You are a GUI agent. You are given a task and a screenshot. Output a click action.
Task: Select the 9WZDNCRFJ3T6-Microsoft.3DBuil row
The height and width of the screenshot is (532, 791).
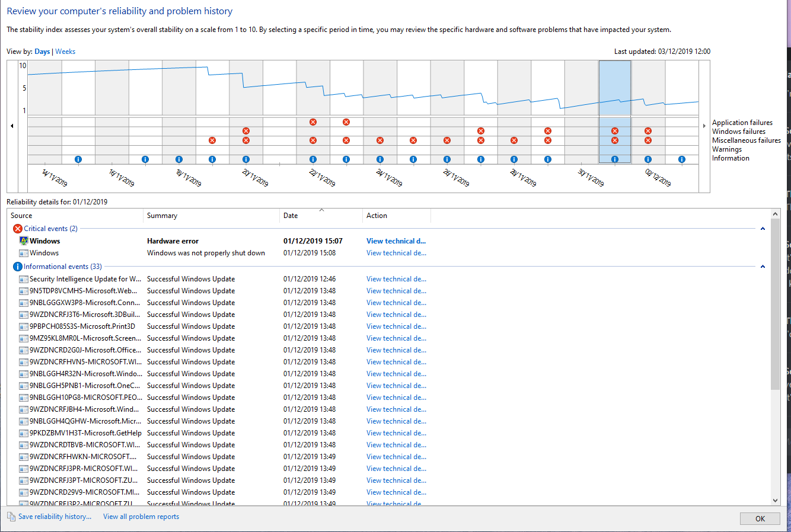point(388,315)
